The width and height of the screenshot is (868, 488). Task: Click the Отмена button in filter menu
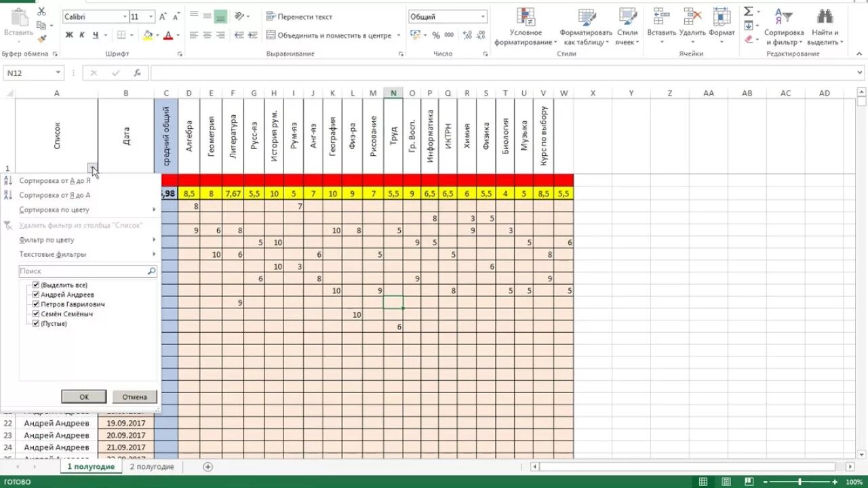pos(135,396)
